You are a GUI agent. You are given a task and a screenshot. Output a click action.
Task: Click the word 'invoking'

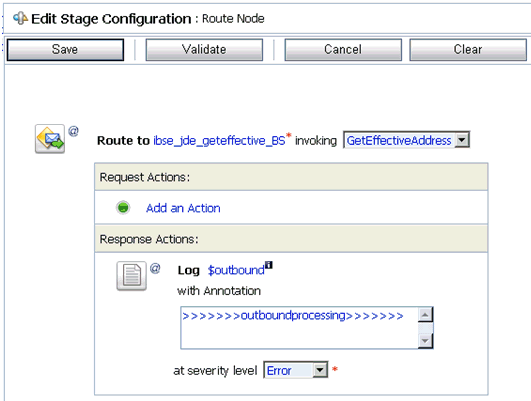click(316, 141)
